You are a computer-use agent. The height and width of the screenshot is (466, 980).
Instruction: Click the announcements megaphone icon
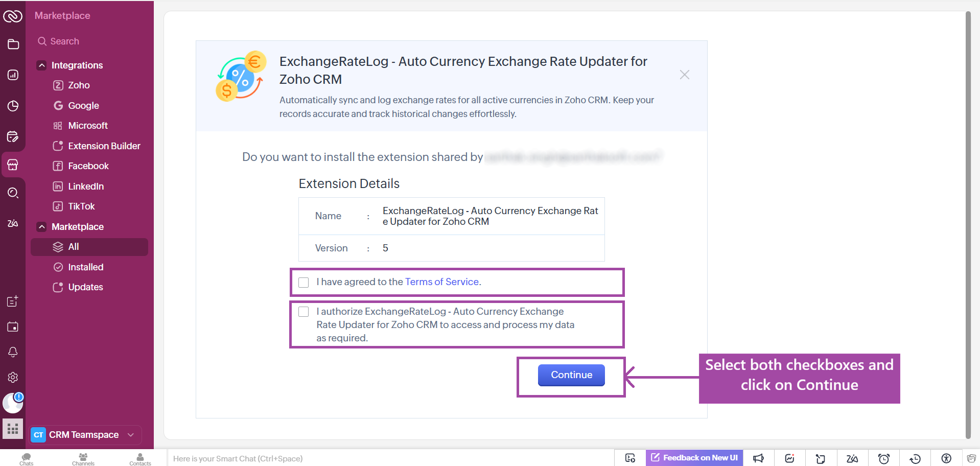pos(758,458)
